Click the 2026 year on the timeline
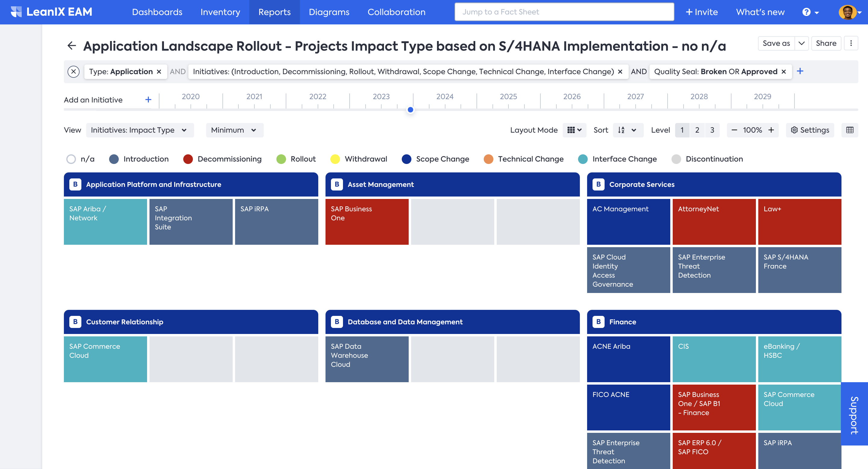The image size is (868, 469). pos(572,97)
